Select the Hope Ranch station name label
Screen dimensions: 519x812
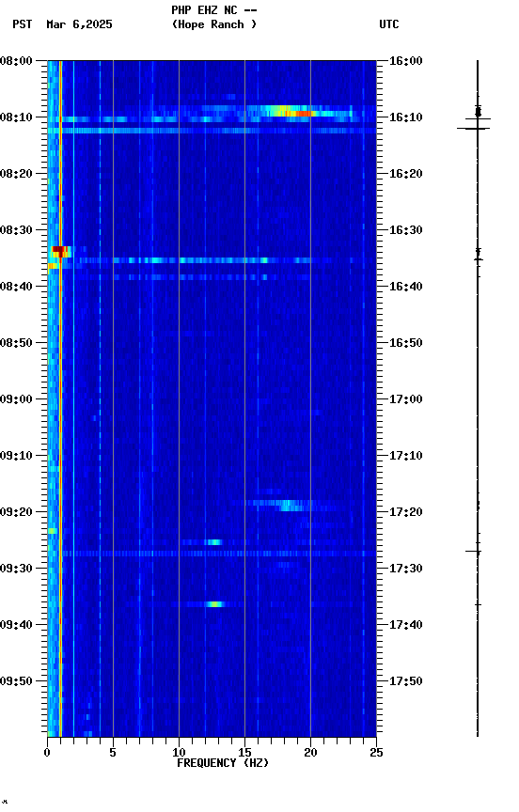pyautogui.click(x=214, y=24)
